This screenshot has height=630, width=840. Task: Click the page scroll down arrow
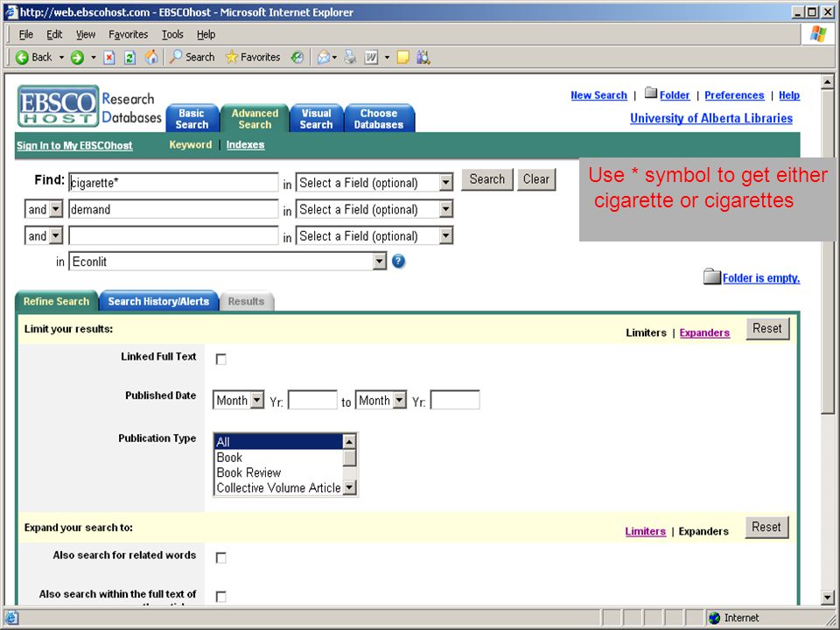click(828, 597)
